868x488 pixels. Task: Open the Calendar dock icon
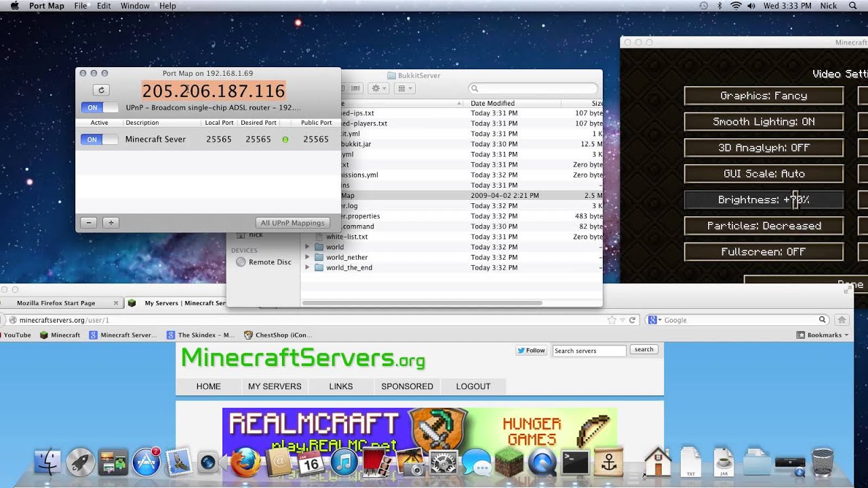(311, 464)
